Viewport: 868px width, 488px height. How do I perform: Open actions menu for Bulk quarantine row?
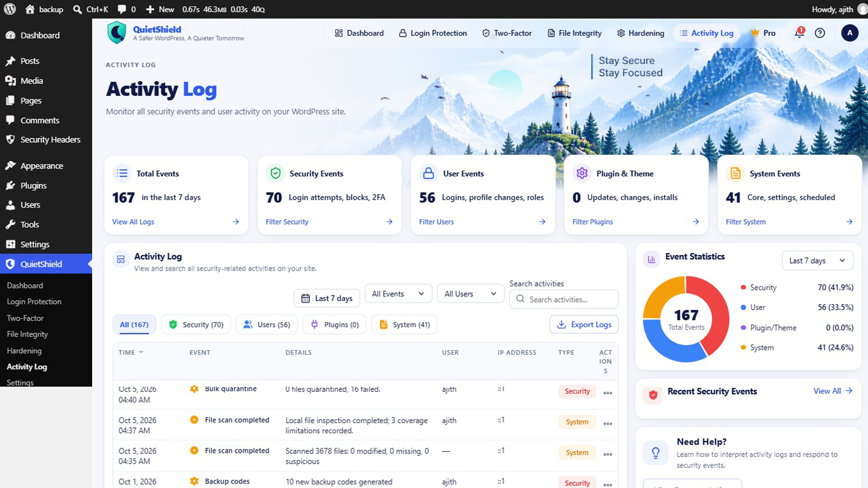coord(608,393)
